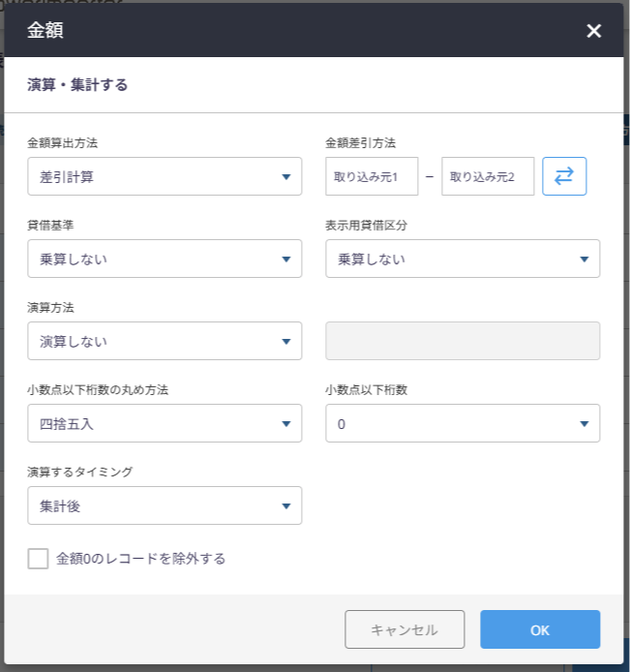Swap 取り込み元1 and 取り込み元2 with arrows icon

564,176
